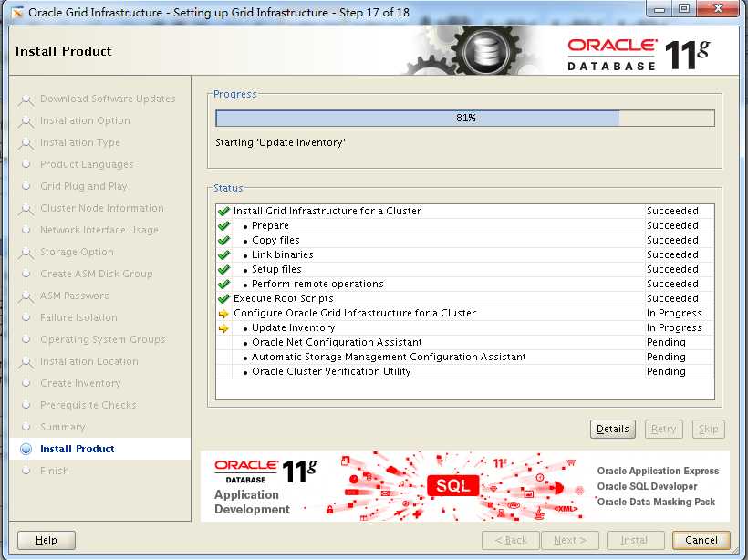Click Oracle SQL Developer banner text

tap(647, 486)
